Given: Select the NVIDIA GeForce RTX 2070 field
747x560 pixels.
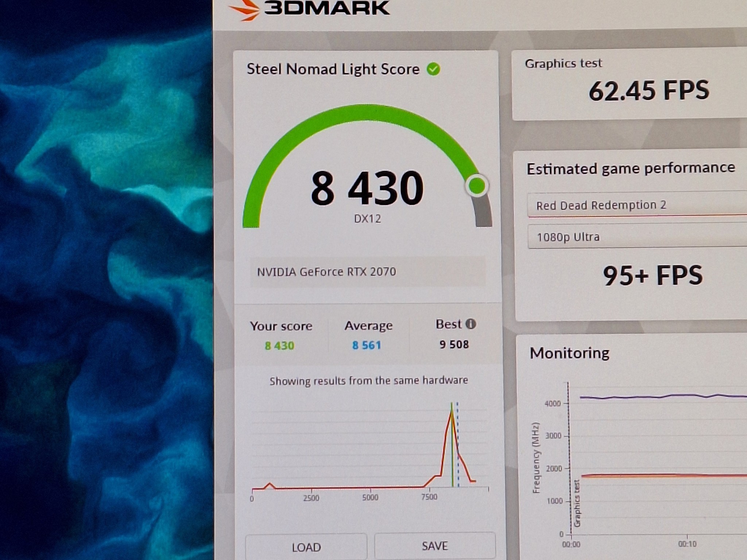Looking at the screenshot, I should (x=368, y=272).
